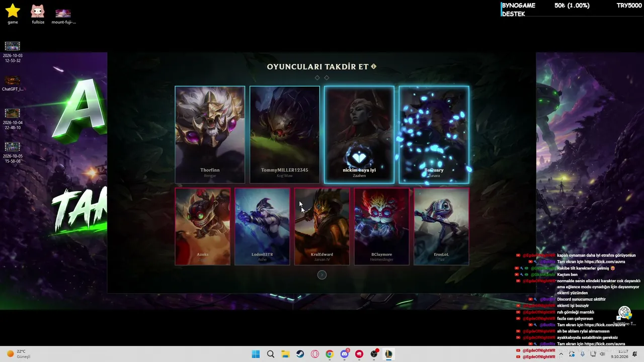
Task: Open the notifications bell icon
Action: pos(634,354)
